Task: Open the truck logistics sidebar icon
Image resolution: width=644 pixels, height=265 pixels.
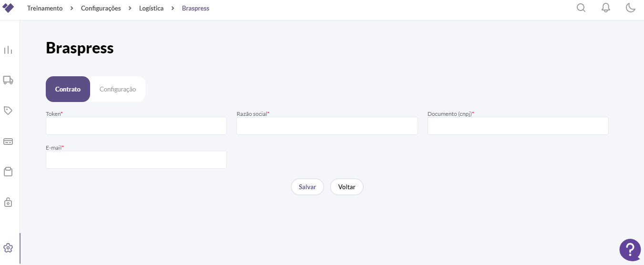Action: [8, 80]
